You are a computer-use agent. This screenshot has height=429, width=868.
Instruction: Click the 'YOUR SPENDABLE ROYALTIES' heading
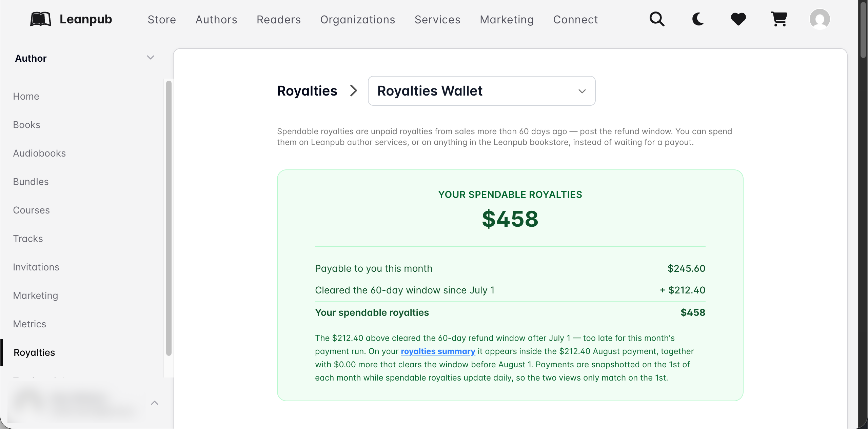(510, 195)
